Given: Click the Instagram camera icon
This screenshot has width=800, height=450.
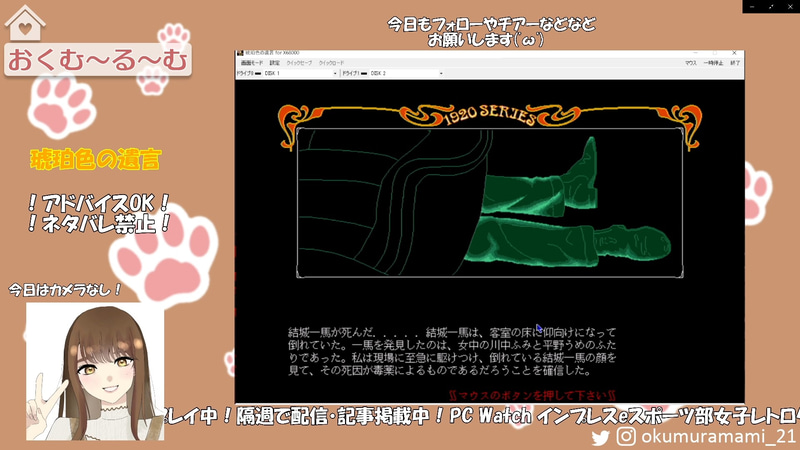Looking at the screenshot, I should [x=626, y=436].
